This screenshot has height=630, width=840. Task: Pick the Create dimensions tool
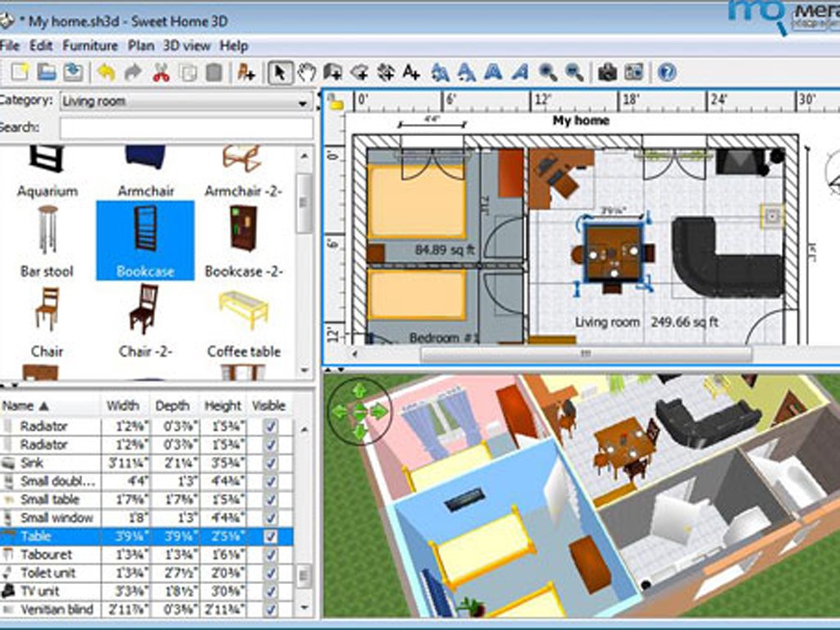tap(386, 72)
